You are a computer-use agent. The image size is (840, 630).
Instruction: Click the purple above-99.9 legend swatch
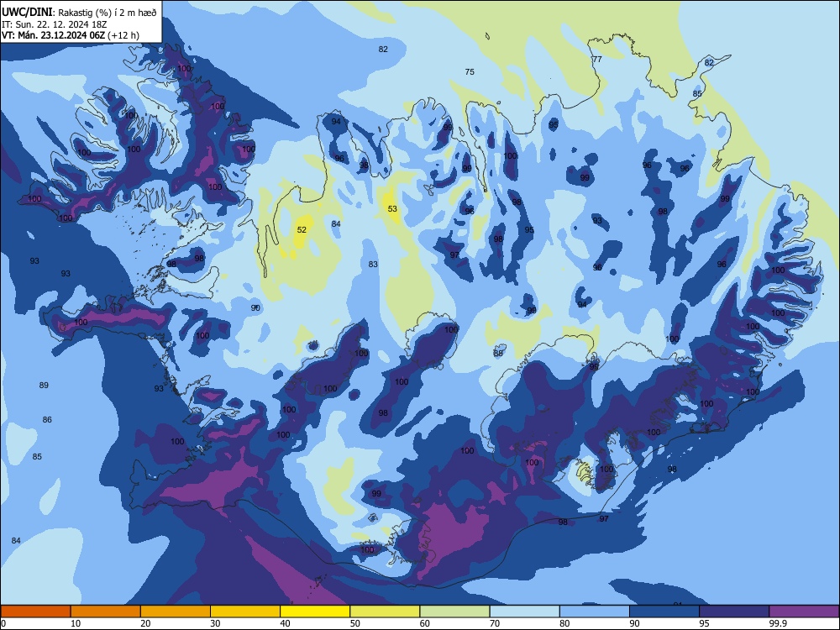804,612
